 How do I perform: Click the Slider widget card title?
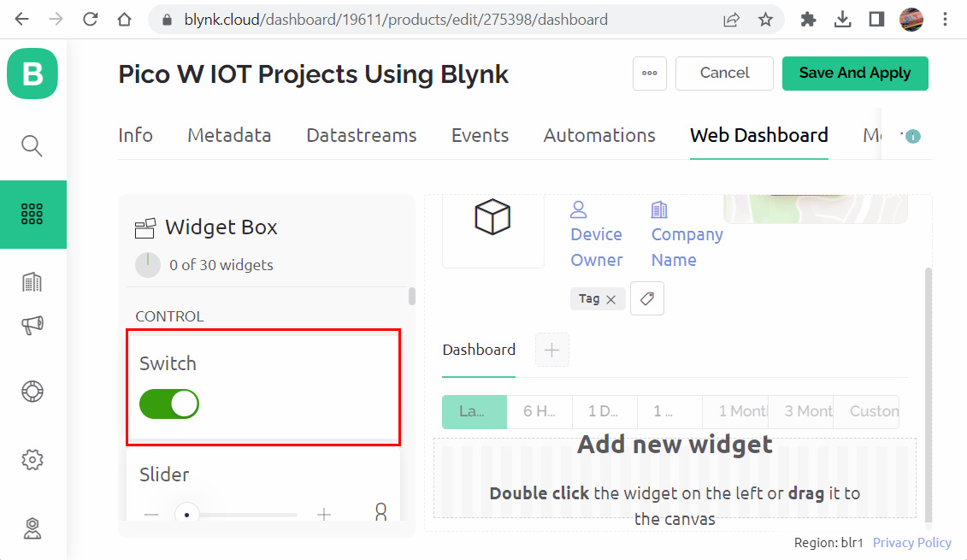[164, 475]
